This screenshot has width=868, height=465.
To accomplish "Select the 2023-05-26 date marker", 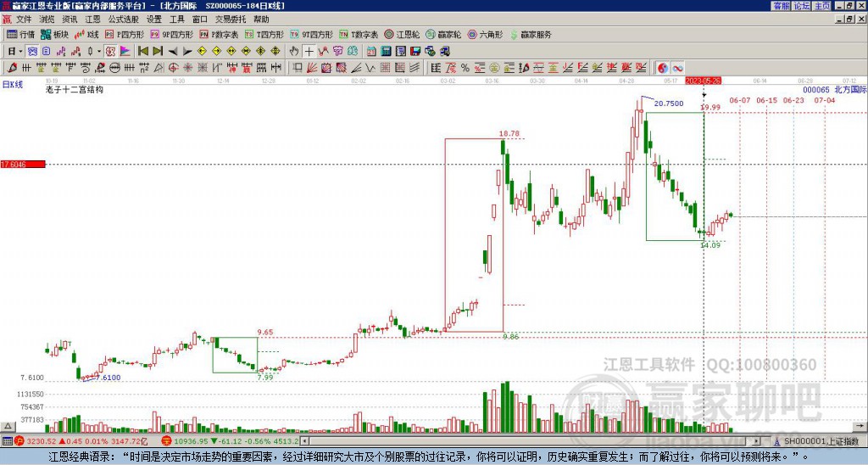I will coord(703,81).
